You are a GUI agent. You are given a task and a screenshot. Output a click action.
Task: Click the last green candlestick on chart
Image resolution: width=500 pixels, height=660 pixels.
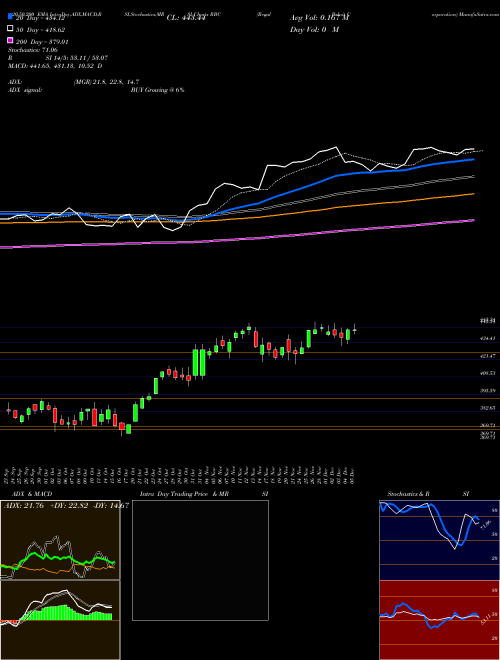tap(355, 330)
